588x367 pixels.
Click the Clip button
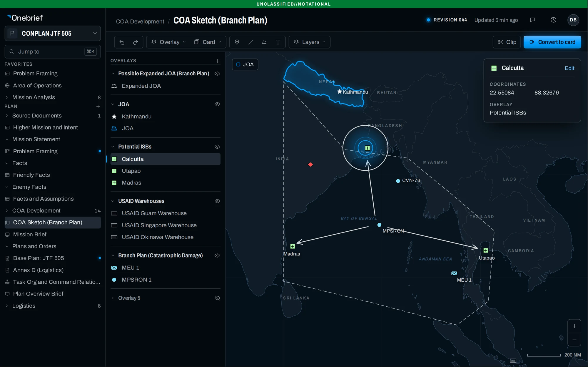(507, 42)
